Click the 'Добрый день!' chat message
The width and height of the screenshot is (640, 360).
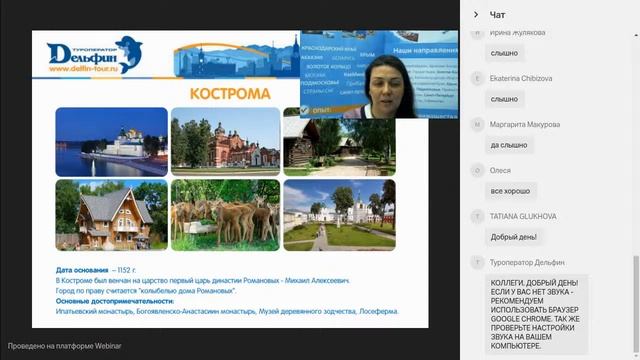[x=513, y=237]
